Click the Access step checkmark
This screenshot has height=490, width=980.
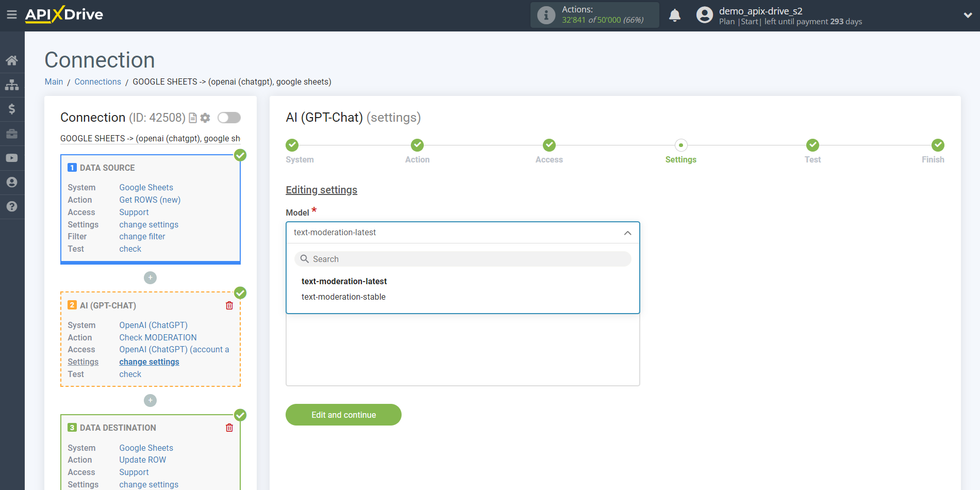coord(549,145)
